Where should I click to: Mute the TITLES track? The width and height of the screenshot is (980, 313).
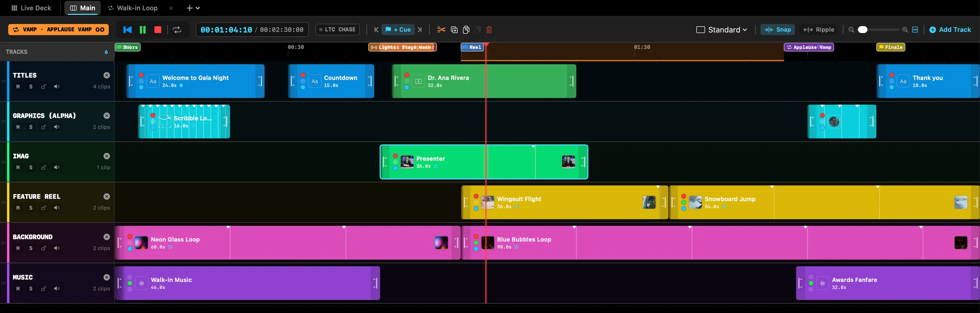[18, 87]
